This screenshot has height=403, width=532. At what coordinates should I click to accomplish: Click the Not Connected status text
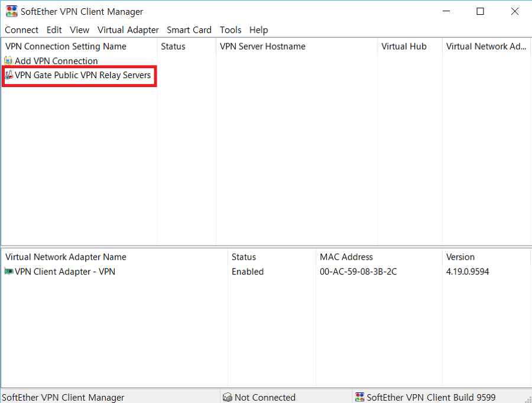click(265, 397)
